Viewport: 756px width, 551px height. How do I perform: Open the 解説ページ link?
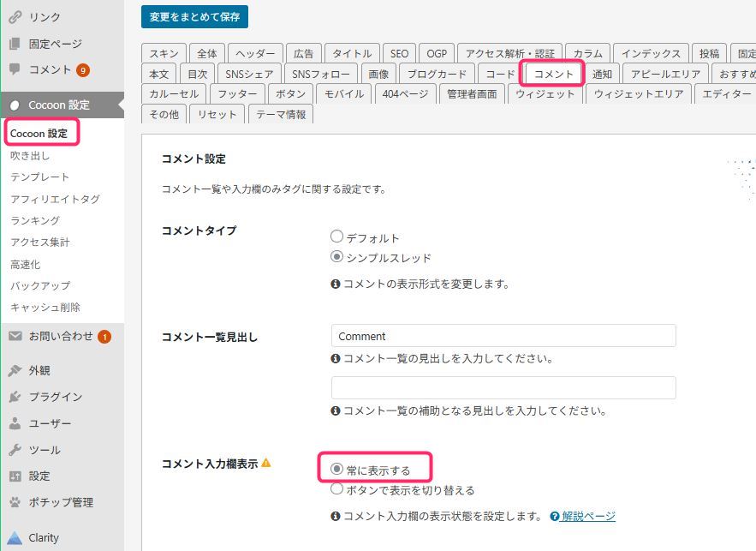pos(588,516)
